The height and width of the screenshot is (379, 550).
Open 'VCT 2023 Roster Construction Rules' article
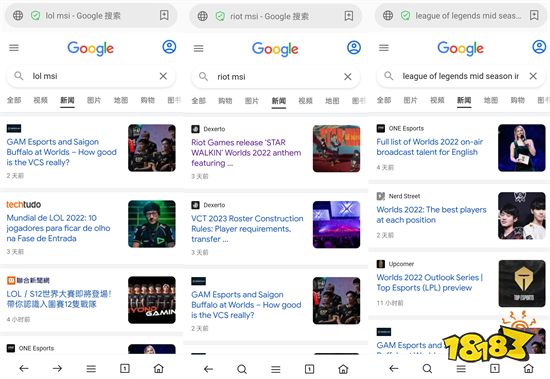coord(247,229)
